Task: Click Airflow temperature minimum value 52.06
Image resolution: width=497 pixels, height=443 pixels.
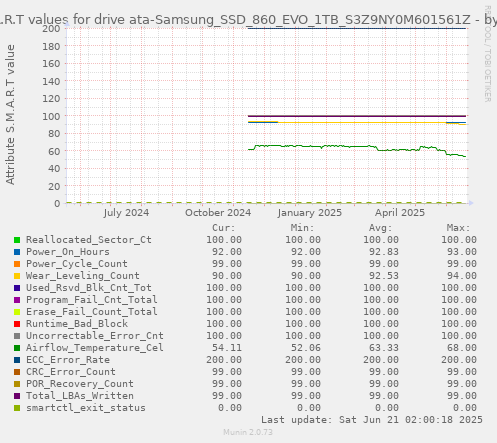Action: 306,348
